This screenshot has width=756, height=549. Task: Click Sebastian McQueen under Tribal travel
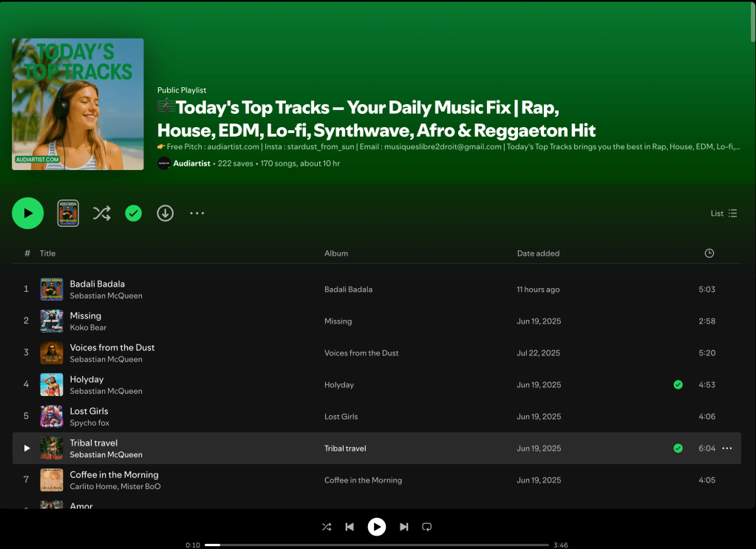pos(106,454)
